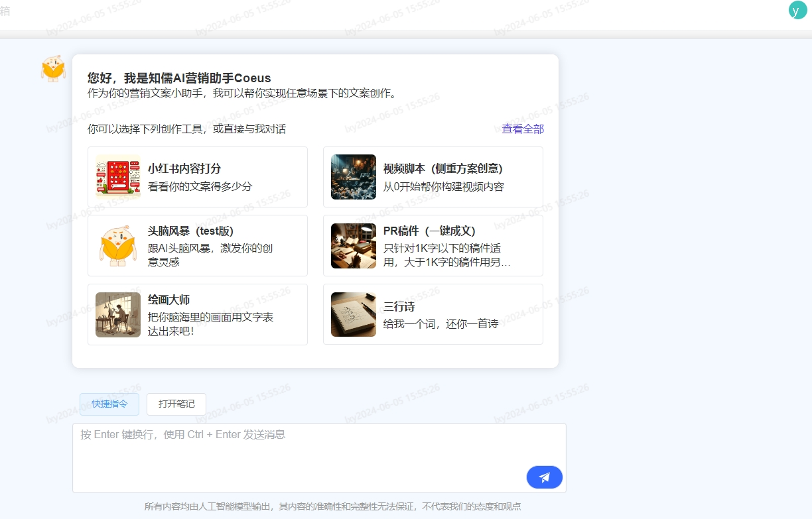Click the blue paper plane send button
812x519 pixels.
click(x=544, y=477)
